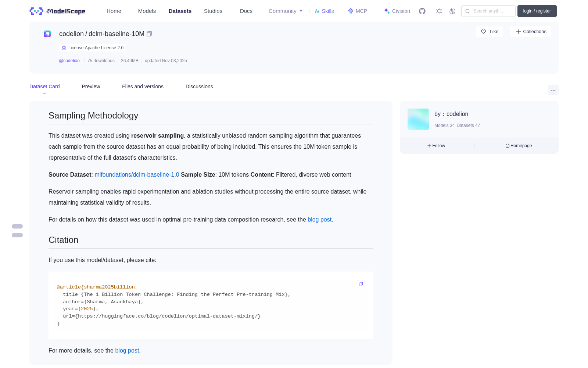588x368 pixels.
Task: Click the ModelScope logo
Action: click(58, 11)
